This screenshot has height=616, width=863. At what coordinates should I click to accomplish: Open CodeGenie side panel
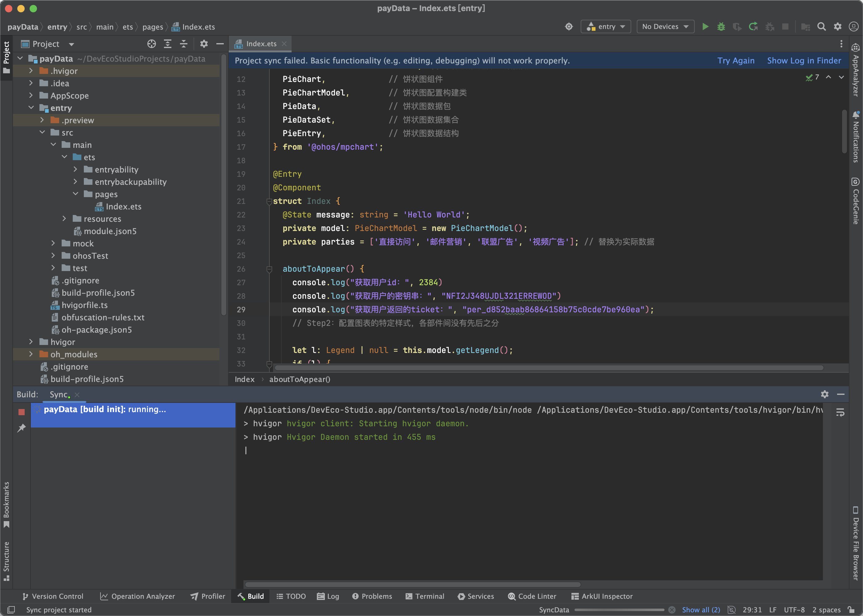click(x=855, y=201)
